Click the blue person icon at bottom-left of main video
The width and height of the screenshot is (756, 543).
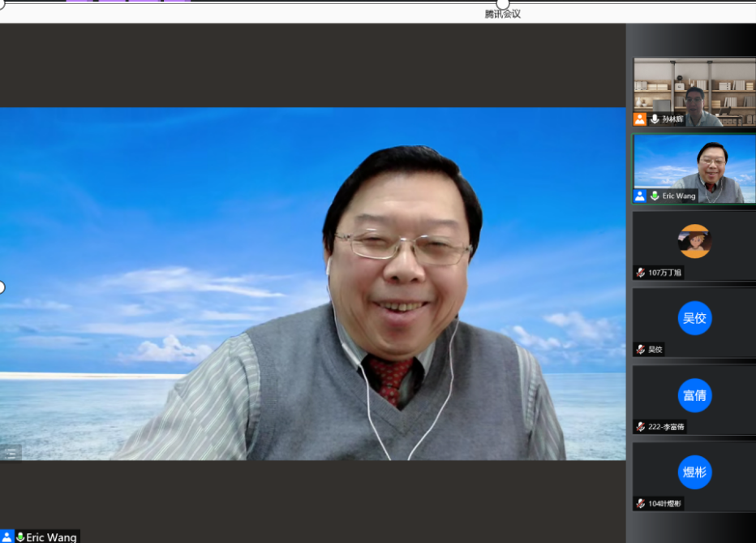point(7,537)
